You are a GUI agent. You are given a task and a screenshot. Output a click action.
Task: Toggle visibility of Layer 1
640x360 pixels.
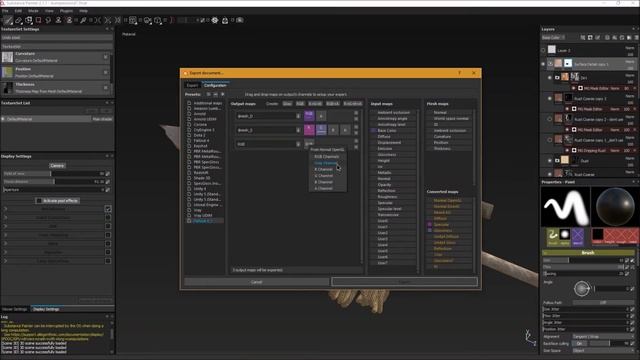(x=543, y=50)
